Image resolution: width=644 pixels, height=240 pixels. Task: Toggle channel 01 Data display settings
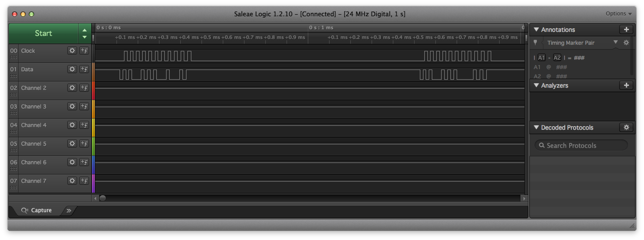point(72,70)
